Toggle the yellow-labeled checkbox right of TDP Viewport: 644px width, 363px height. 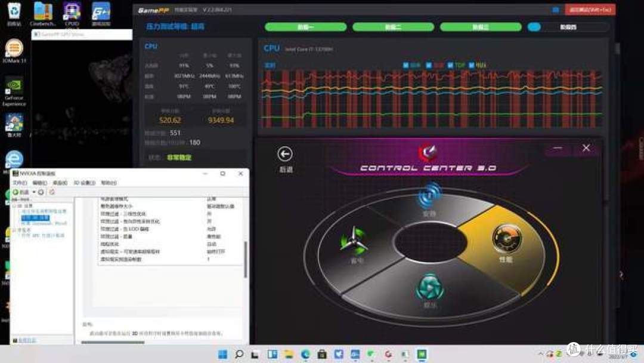pos(471,65)
